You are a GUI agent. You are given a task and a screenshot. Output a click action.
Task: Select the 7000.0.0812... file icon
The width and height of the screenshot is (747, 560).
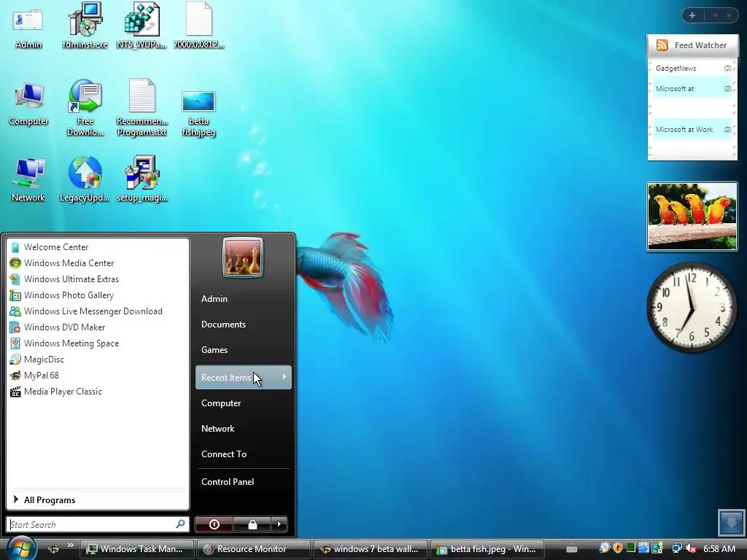click(198, 26)
